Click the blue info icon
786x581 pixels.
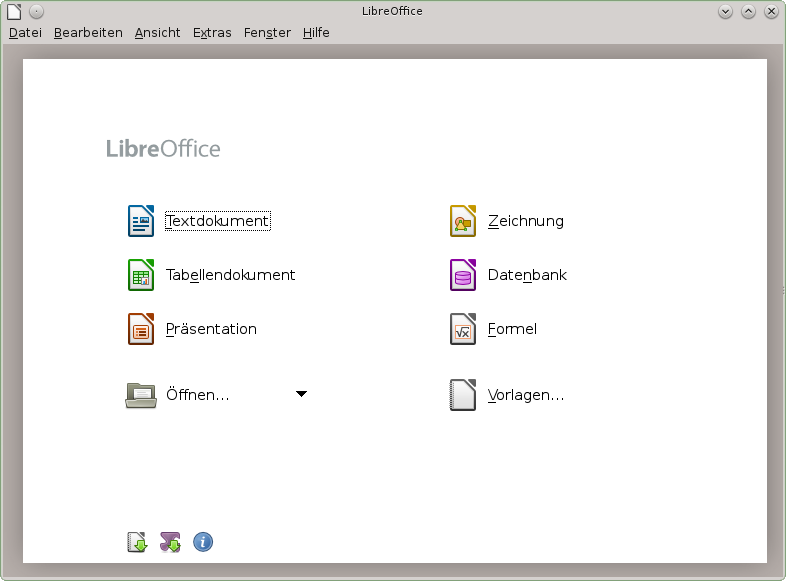click(x=203, y=542)
